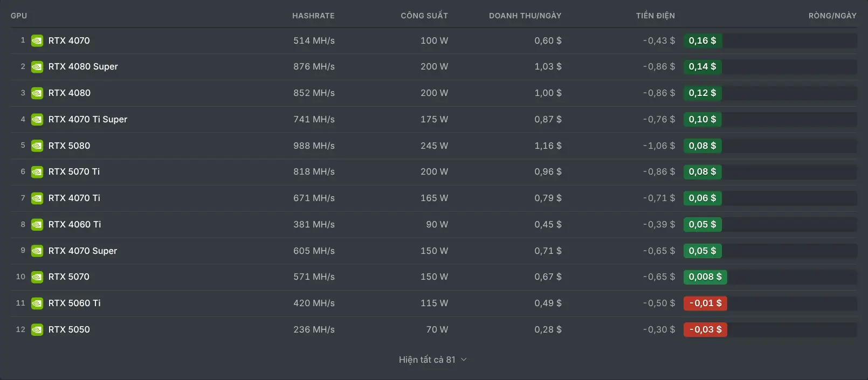Select the 0,14 $ net profit badge

[702, 67]
